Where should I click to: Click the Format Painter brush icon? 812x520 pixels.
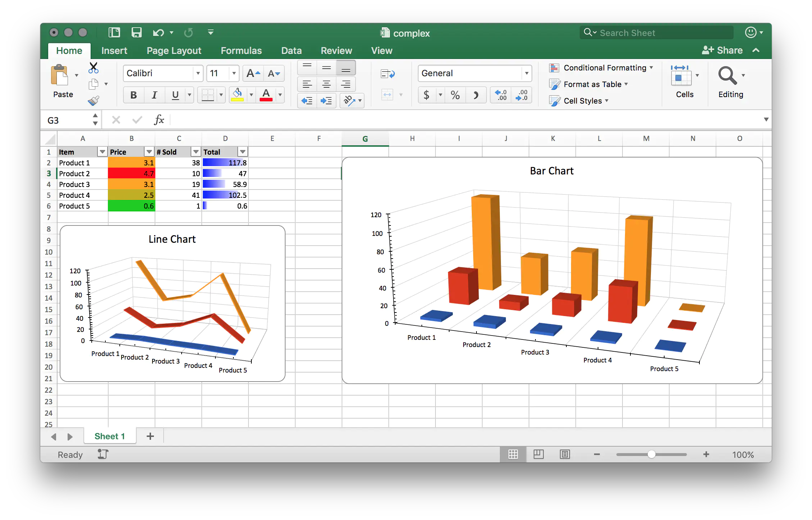pyautogui.click(x=93, y=101)
